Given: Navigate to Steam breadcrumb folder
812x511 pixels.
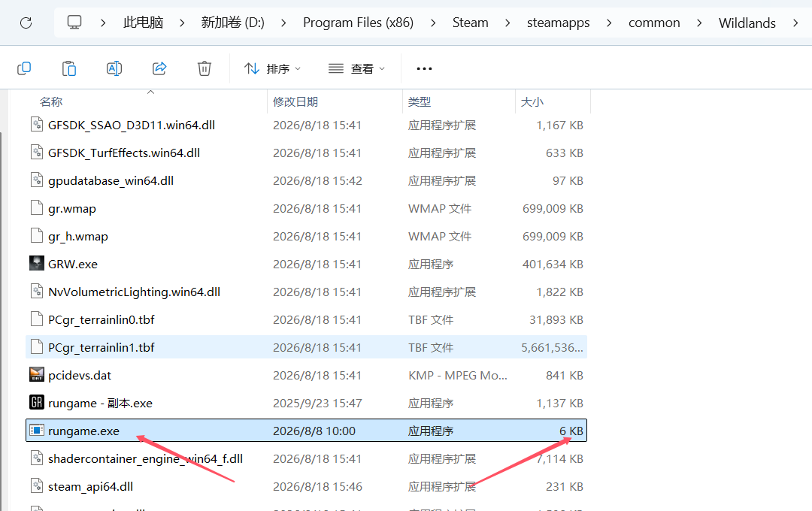Looking at the screenshot, I should [470, 23].
